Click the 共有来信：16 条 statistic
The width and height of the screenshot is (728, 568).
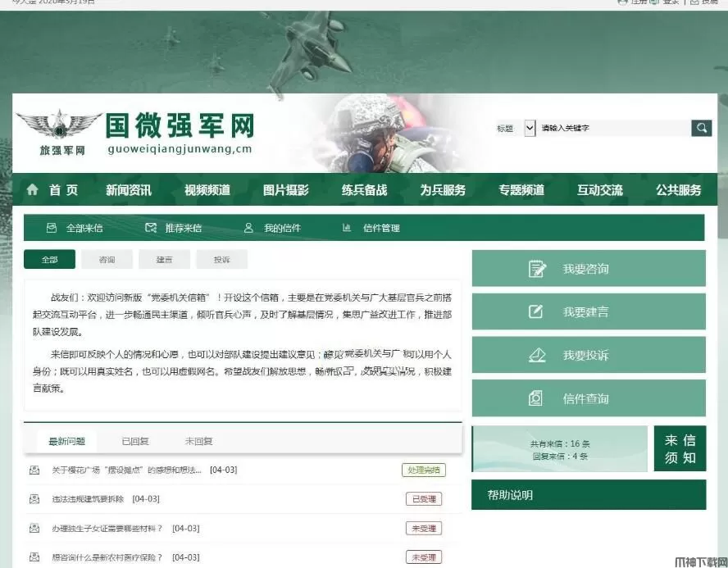tap(560, 443)
